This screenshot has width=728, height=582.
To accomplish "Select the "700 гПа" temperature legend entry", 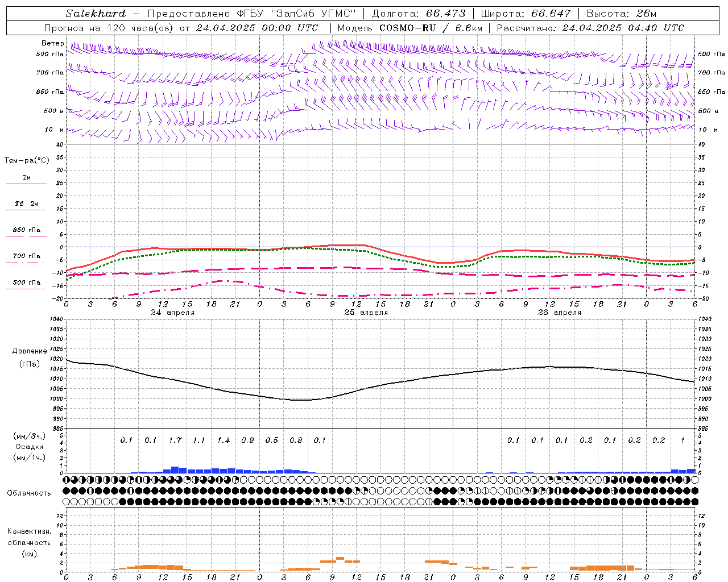I will pos(27,256).
